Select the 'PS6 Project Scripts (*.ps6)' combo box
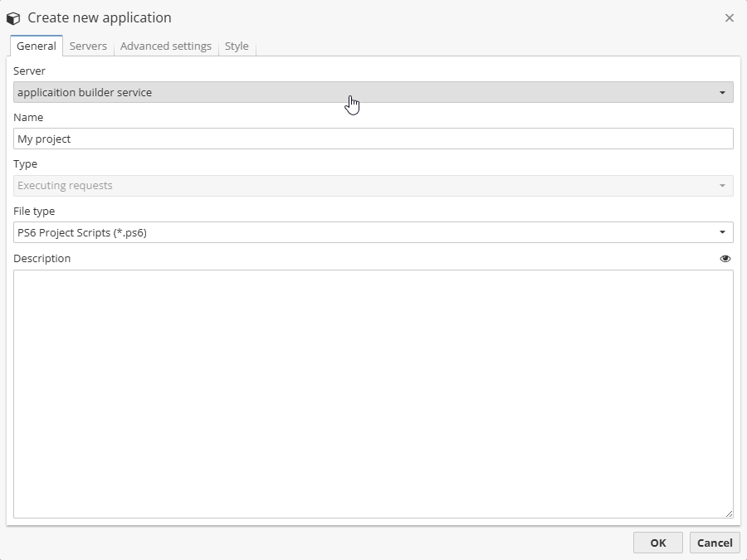 pyautogui.click(x=365, y=232)
